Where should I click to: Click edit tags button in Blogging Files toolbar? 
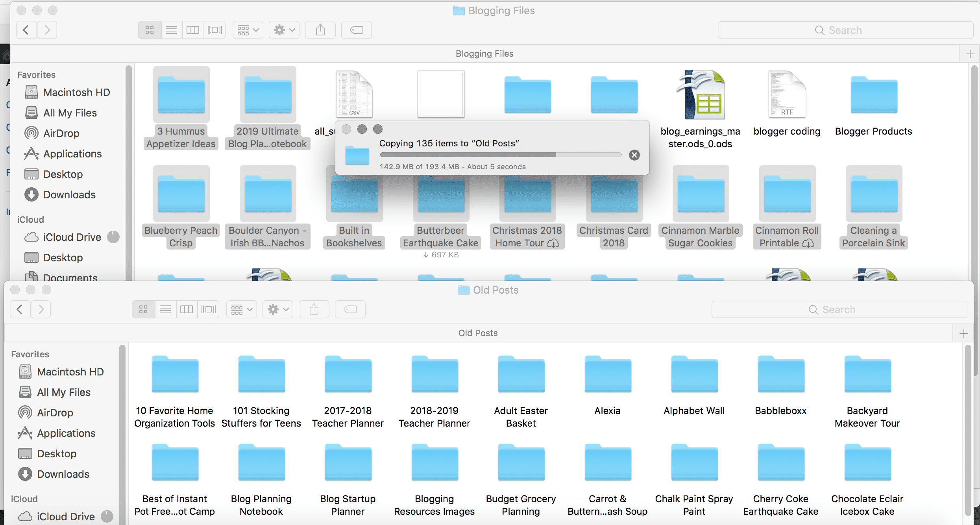[x=357, y=30]
